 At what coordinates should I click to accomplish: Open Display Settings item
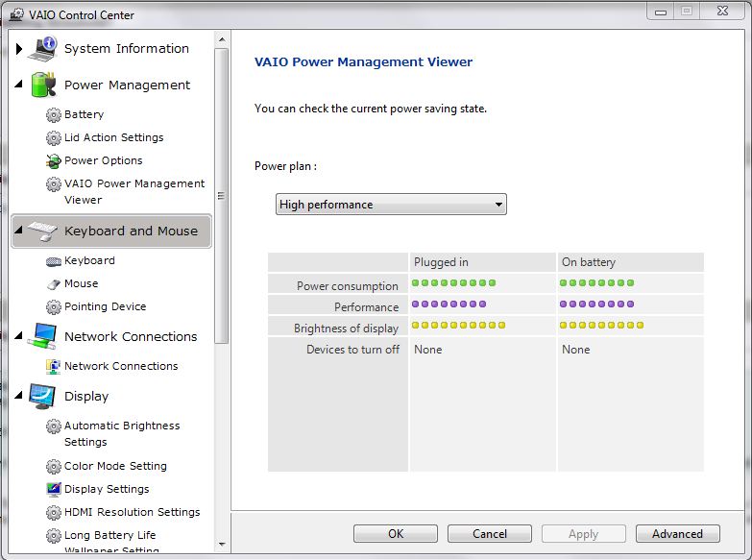[107, 489]
